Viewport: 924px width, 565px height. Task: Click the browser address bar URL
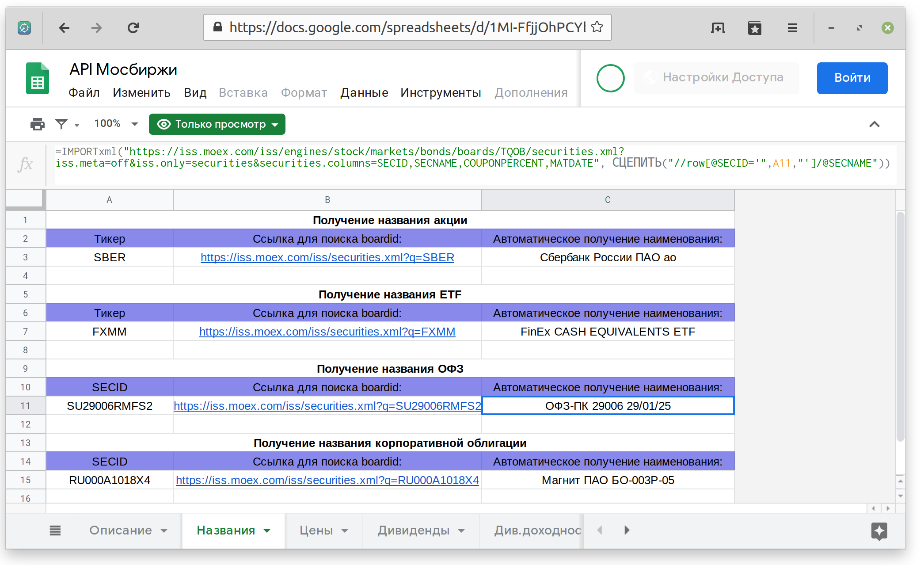click(x=407, y=27)
